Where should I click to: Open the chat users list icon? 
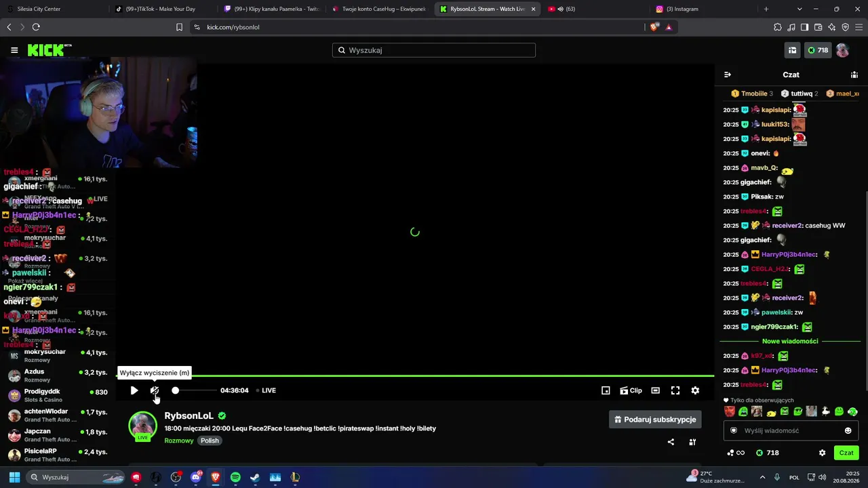[854, 75]
